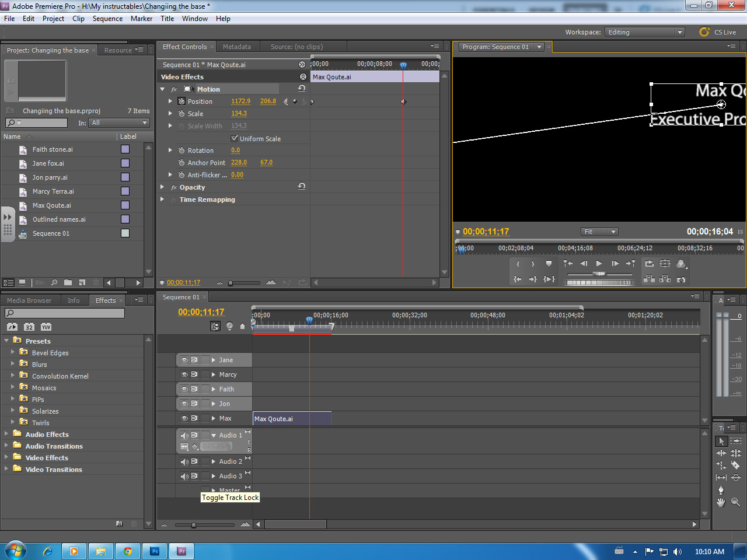Mute the Audio 1 track
The height and width of the screenshot is (560, 747).
[x=184, y=435]
